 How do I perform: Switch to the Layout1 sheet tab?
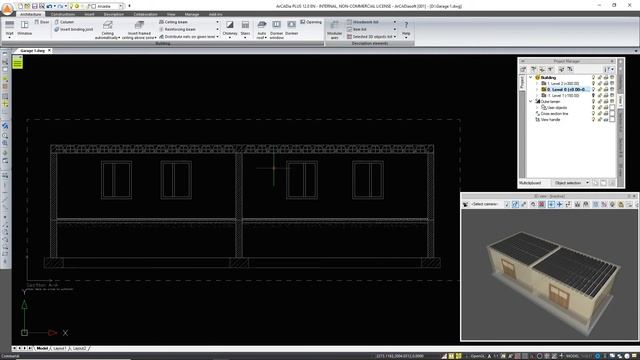pyautogui.click(x=60, y=349)
